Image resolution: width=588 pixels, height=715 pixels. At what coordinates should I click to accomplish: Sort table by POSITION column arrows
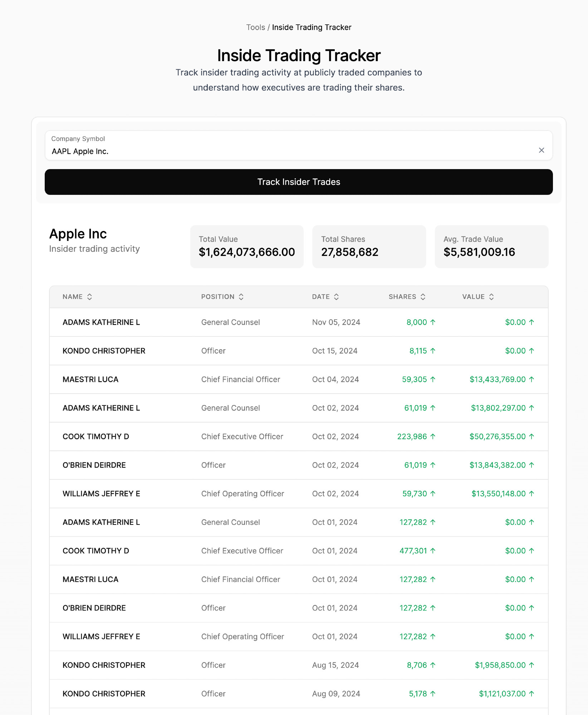click(241, 297)
